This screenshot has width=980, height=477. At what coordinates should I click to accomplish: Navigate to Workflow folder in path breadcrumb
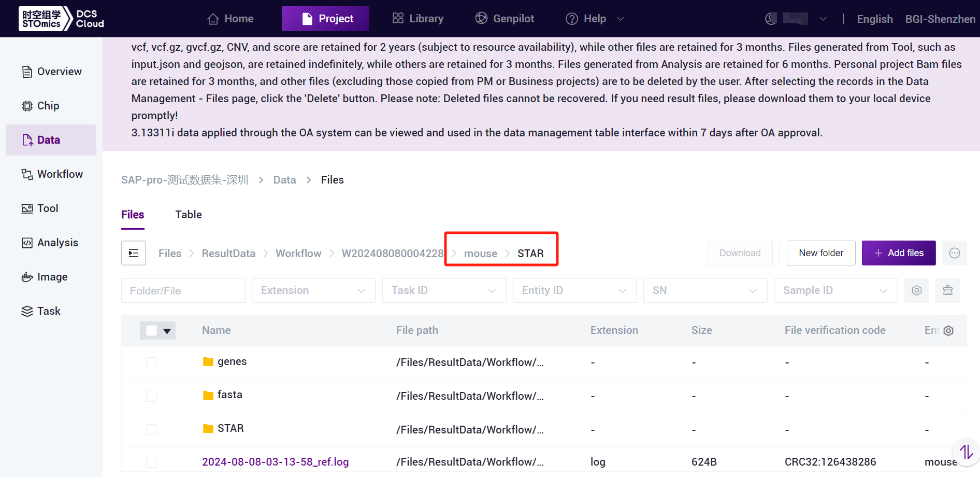click(298, 254)
